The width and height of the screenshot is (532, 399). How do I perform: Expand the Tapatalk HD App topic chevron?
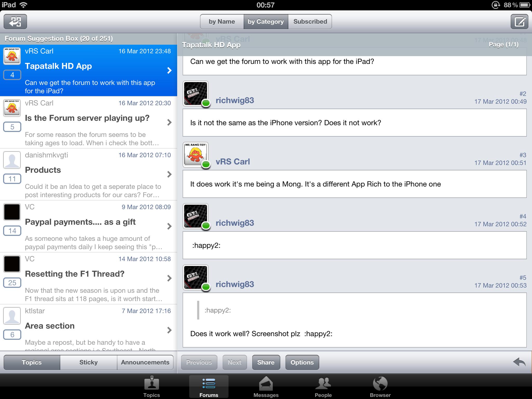pyautogui.click(x=169, y=70)
